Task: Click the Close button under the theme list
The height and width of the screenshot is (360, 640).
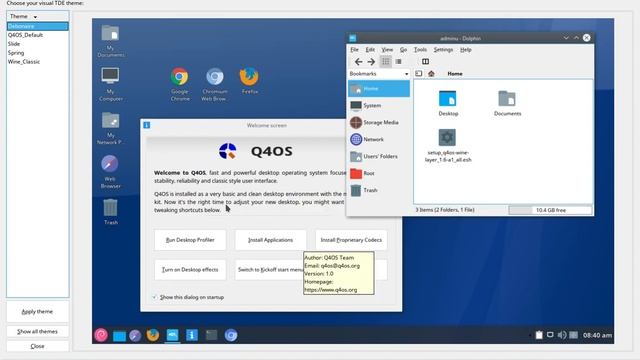Action: (38, 346)
